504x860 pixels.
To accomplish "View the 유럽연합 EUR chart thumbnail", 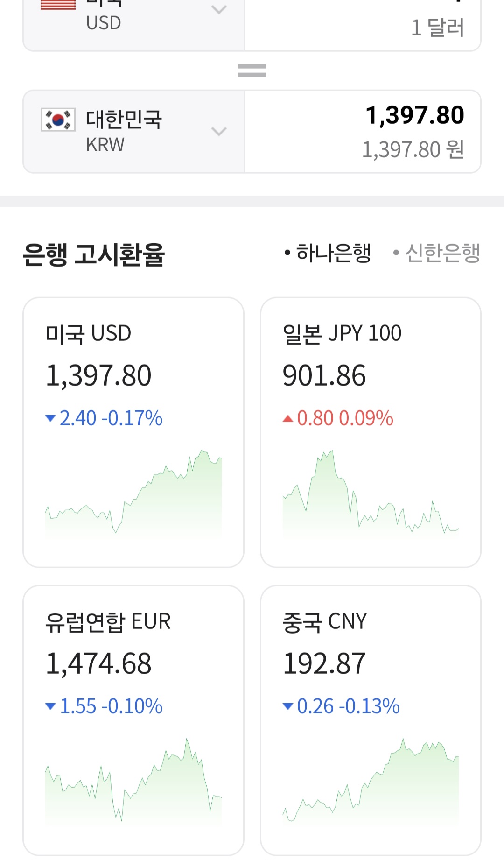I will click(133, 781).
